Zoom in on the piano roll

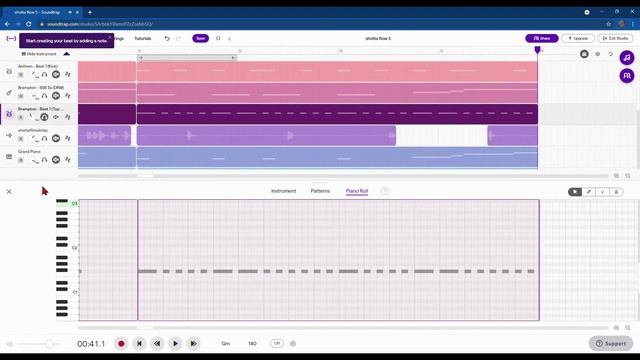(x=616, y=328)
